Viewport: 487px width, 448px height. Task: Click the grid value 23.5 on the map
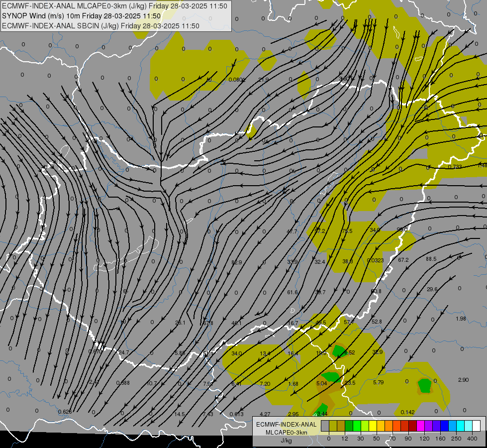350,383
